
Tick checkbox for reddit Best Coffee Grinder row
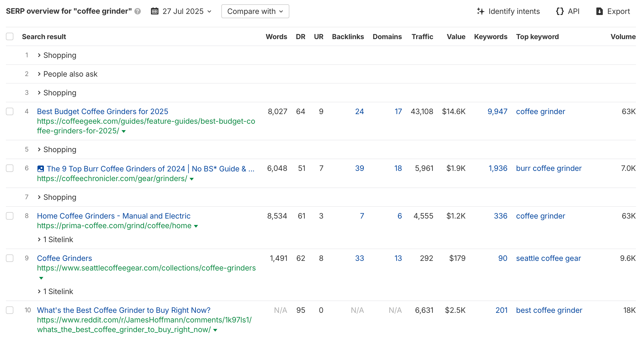10,310
